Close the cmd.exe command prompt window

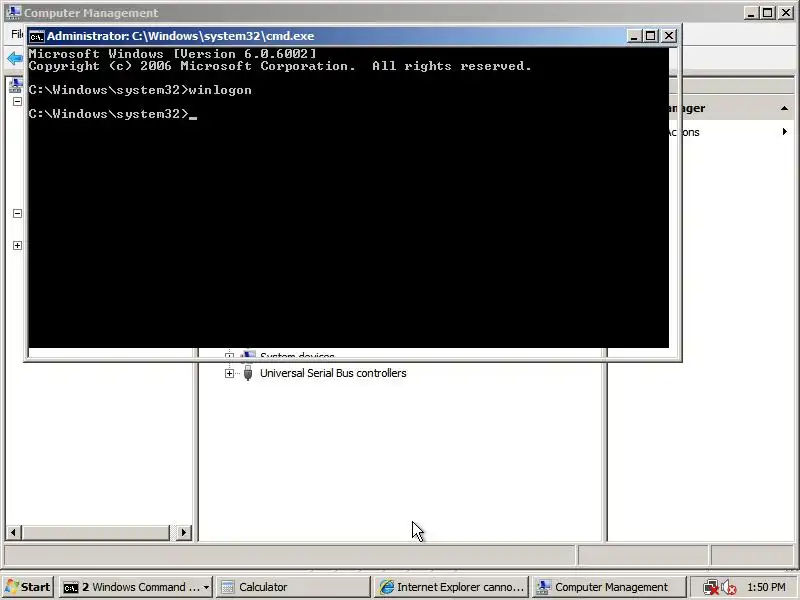coord(668,36)
